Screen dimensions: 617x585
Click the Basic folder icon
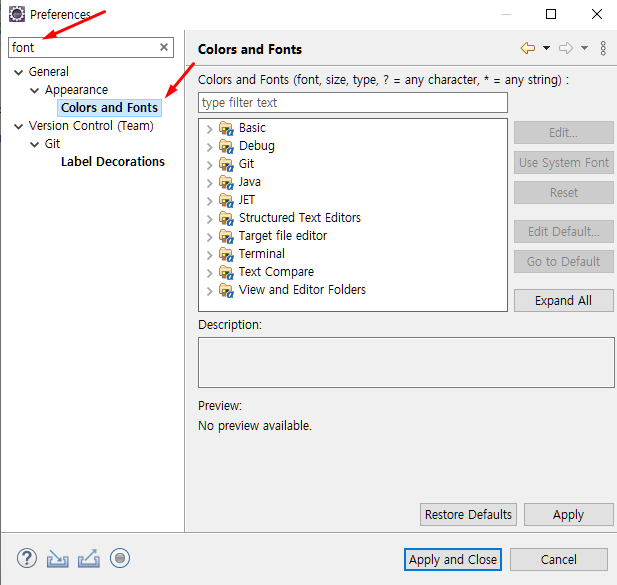[x=226, y=128]
